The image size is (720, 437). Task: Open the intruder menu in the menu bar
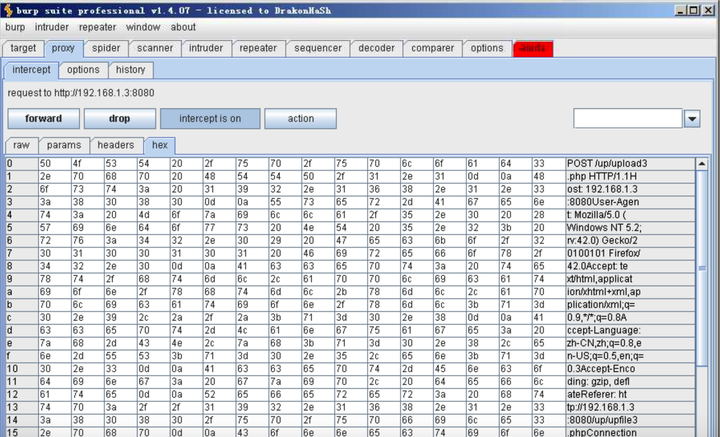51,27
